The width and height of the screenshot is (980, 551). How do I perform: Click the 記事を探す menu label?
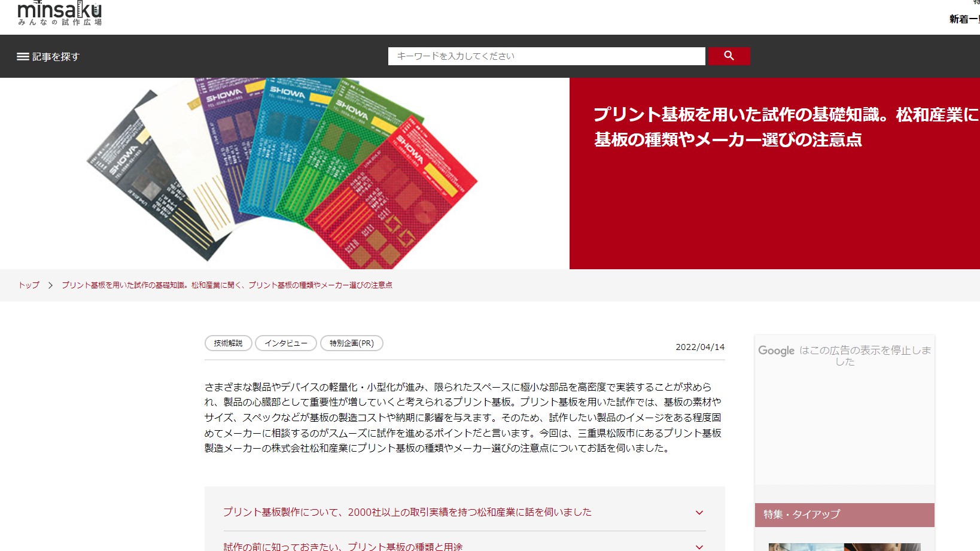coord(56,56)
